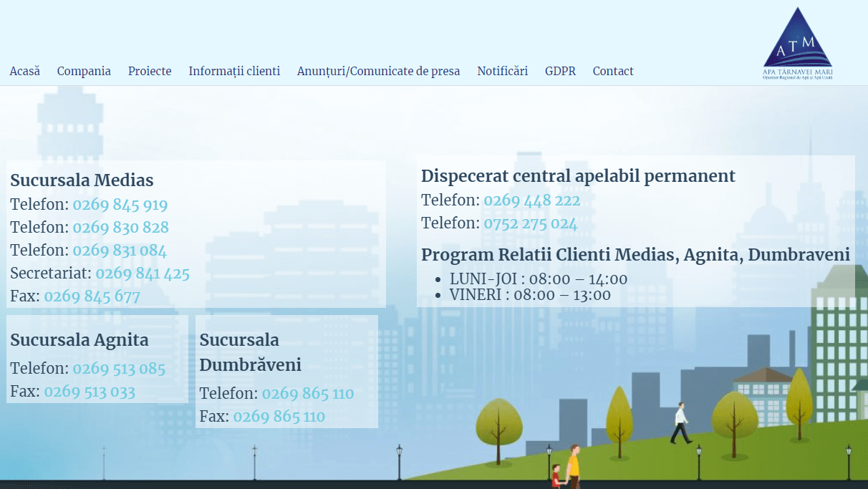Click the Apa Târnavei Mari logo
868x489 pixels.
pyautogui.click(x=797, y=43)
